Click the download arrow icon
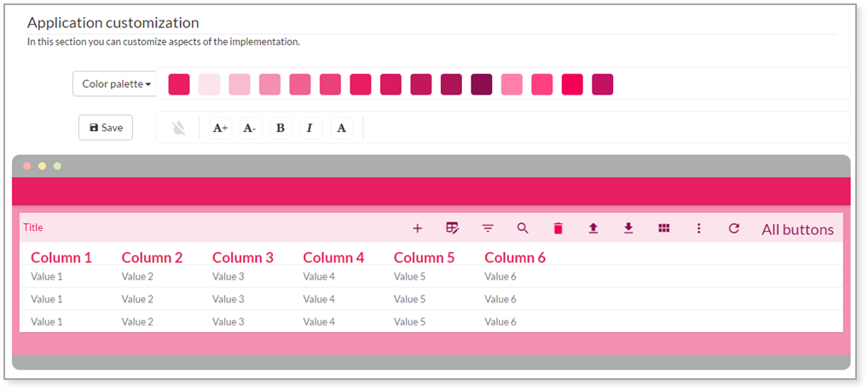Viewport: 868px width, 391px height. tap(628, 227)
